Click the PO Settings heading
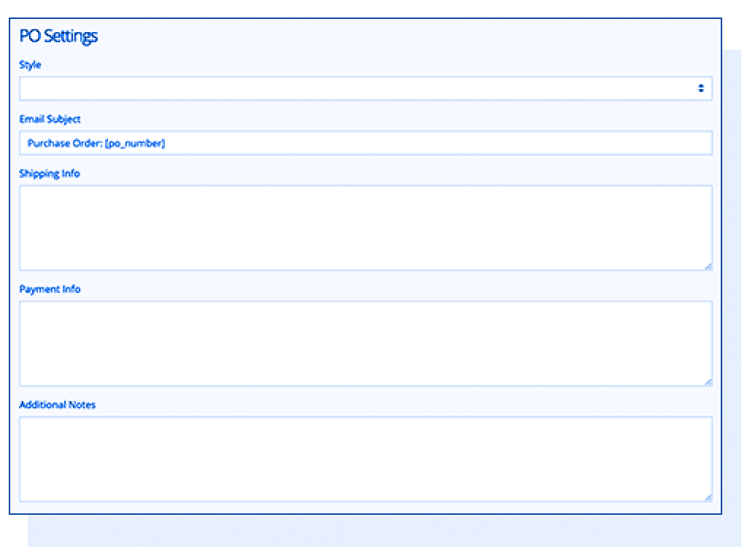Screen dimensions: 747x560 pos(59,36)
